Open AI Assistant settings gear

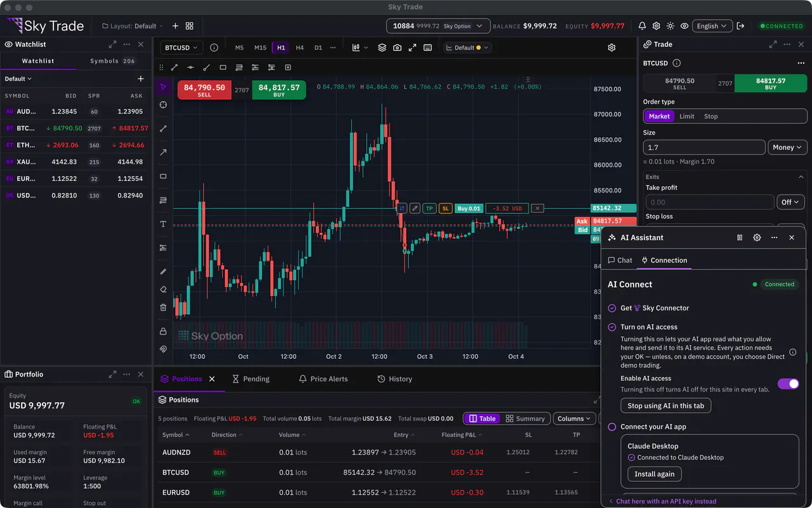click(757, 237)
